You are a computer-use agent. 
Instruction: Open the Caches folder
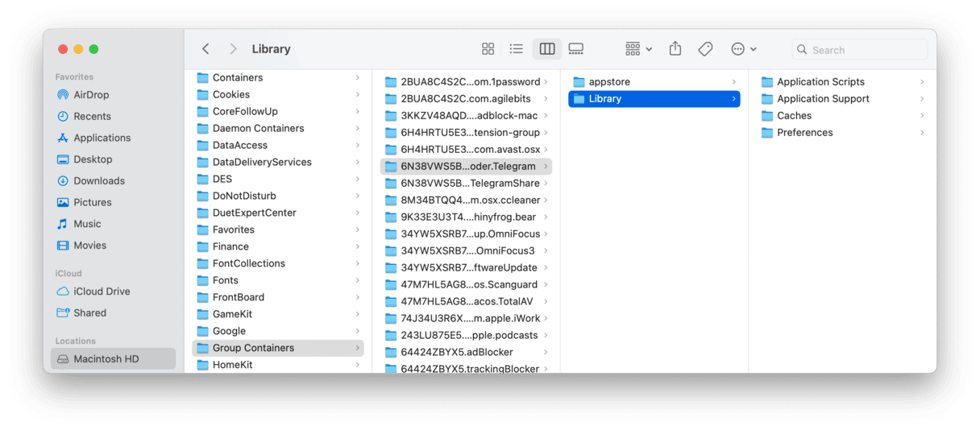tap(844, 116)
